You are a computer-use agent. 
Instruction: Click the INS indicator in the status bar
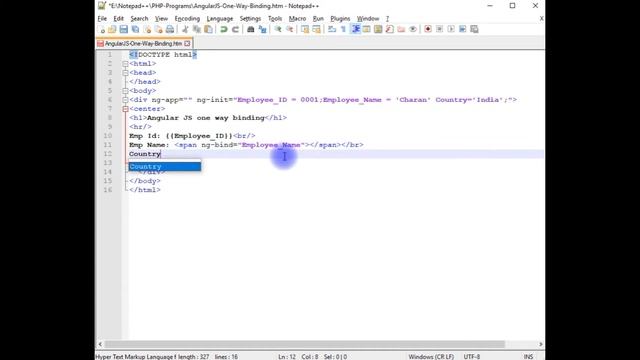[528, 357]
